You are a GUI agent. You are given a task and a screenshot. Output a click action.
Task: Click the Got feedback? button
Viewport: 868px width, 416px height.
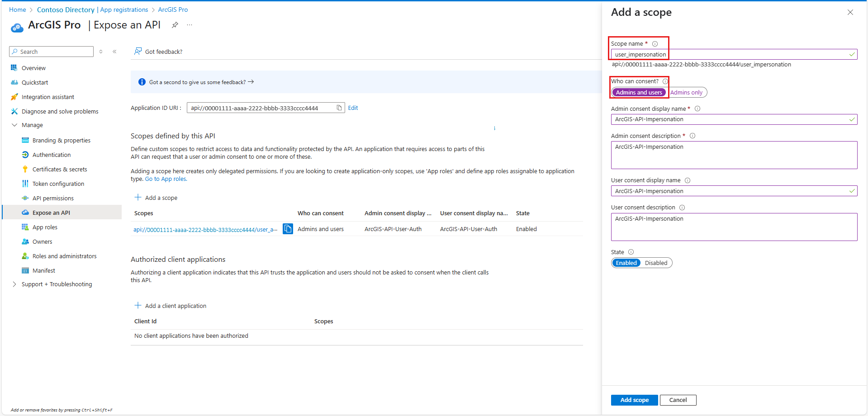coord(158,52)
